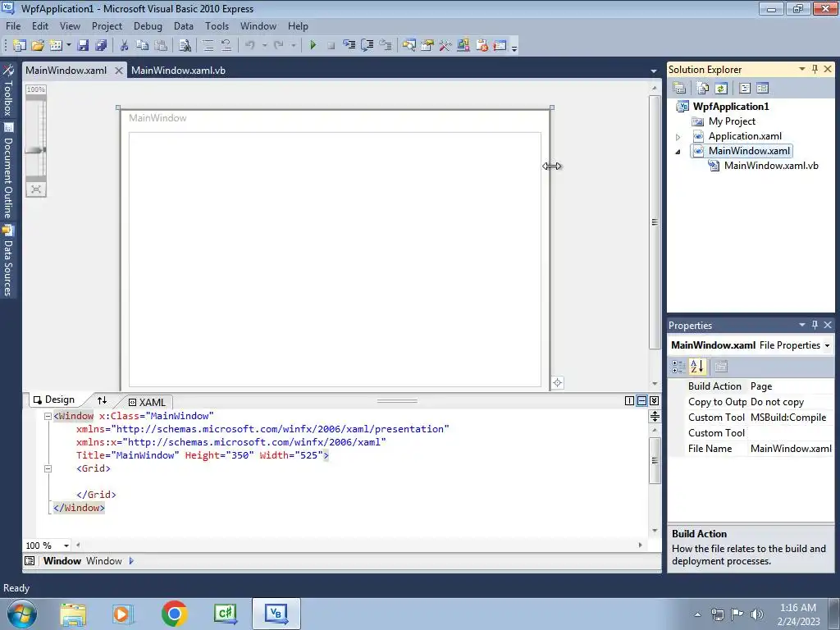Open the Project menu
The height and width of the screenshot is (630, 840).
click(x=107, y=25)
